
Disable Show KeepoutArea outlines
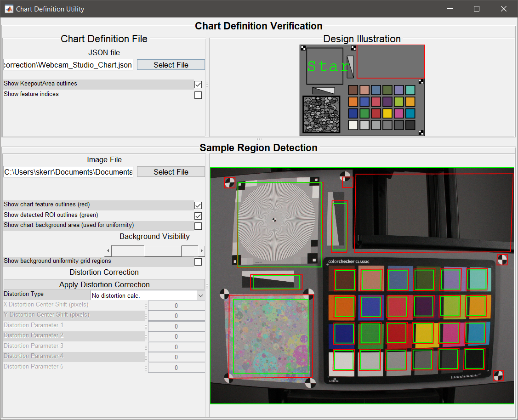point(198,85)
